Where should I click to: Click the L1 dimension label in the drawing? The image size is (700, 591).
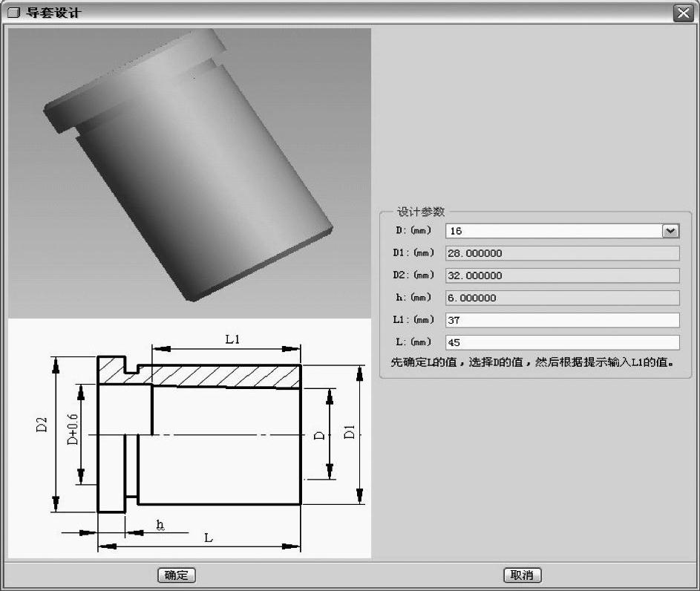pyautogui.click(x=232, y=339)
